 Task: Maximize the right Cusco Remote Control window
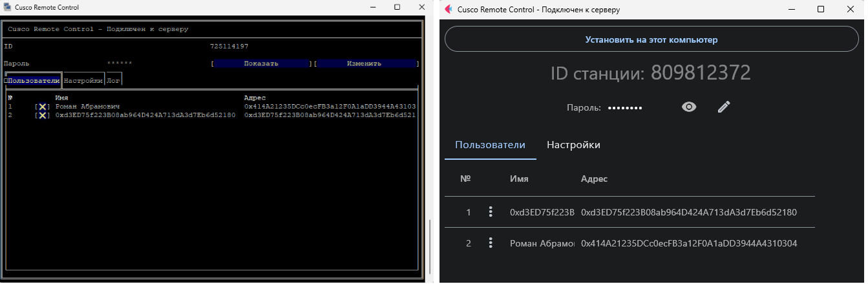tap(821, 9)
